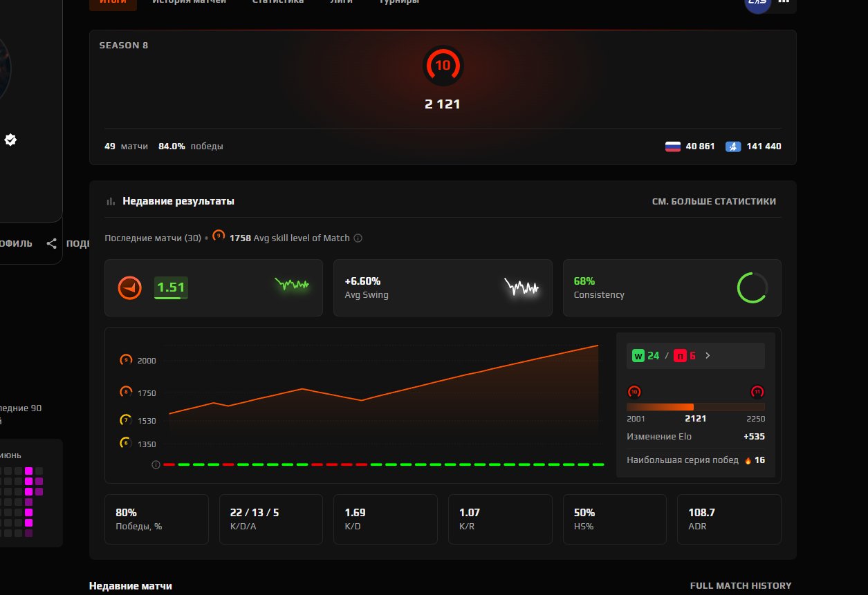The height and width of the screenshot is (595, 868).
Task: Click the red П losses badge
Action: (680, 356)
